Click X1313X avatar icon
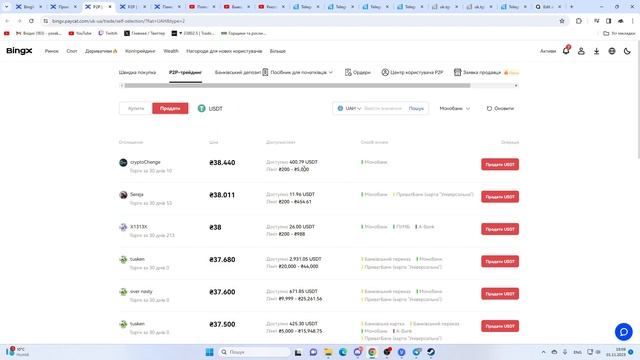The image size is (640, 360). [123, 227]
